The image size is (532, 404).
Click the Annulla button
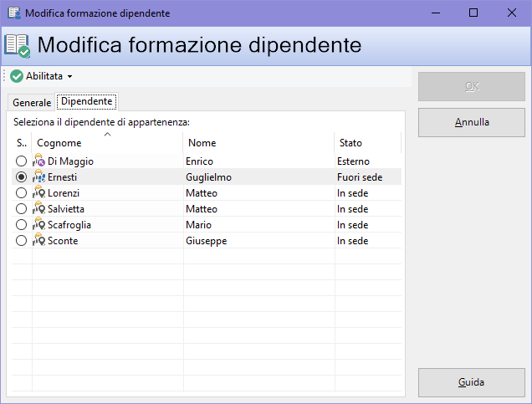pyautogui.click(x=472, y=122)
